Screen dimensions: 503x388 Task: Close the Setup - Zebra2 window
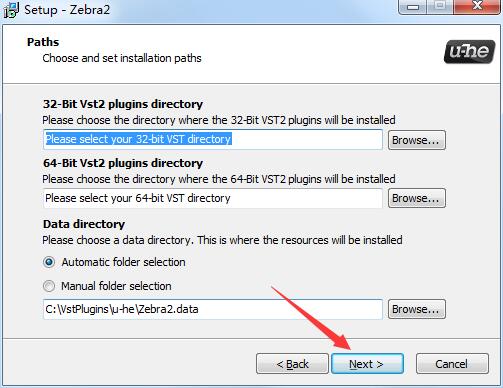click(x=477, y=7)
